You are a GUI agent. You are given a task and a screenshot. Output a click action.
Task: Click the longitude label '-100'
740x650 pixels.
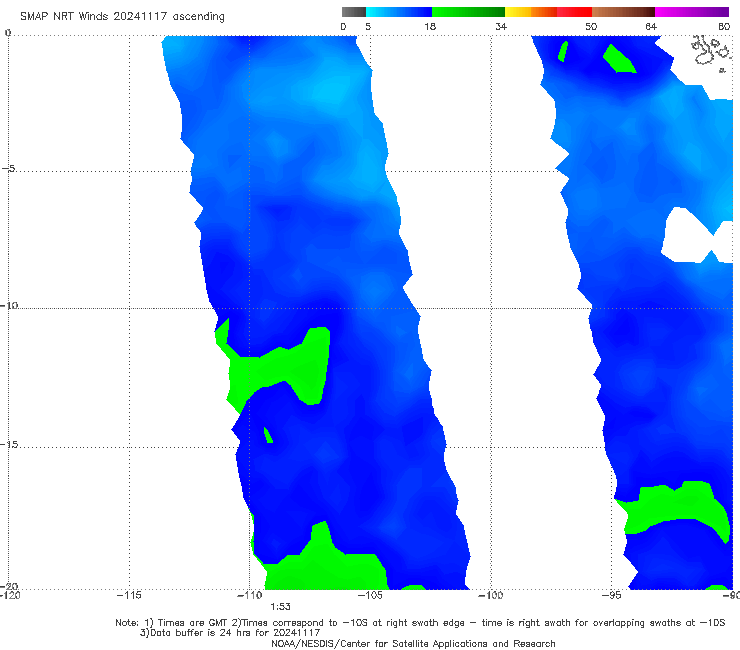pyautogui.click(x=491, y=595)
